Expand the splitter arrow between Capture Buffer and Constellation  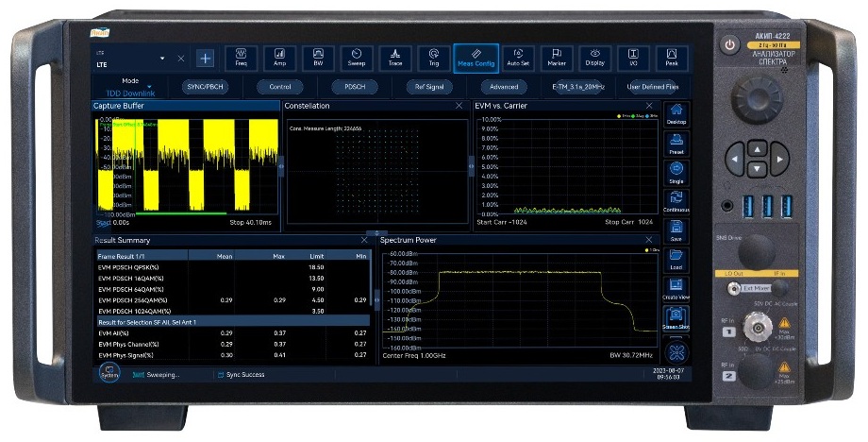coord(281,165)
